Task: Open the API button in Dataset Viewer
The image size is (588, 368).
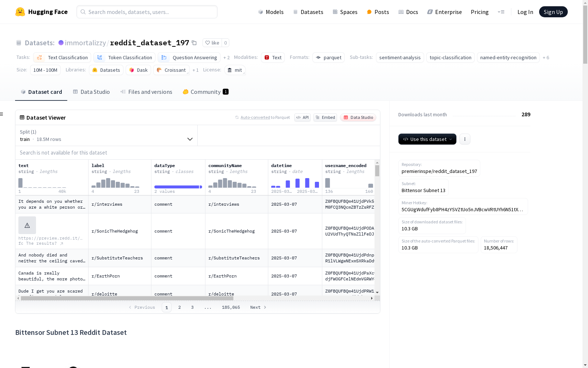Action: pos(302,117)
